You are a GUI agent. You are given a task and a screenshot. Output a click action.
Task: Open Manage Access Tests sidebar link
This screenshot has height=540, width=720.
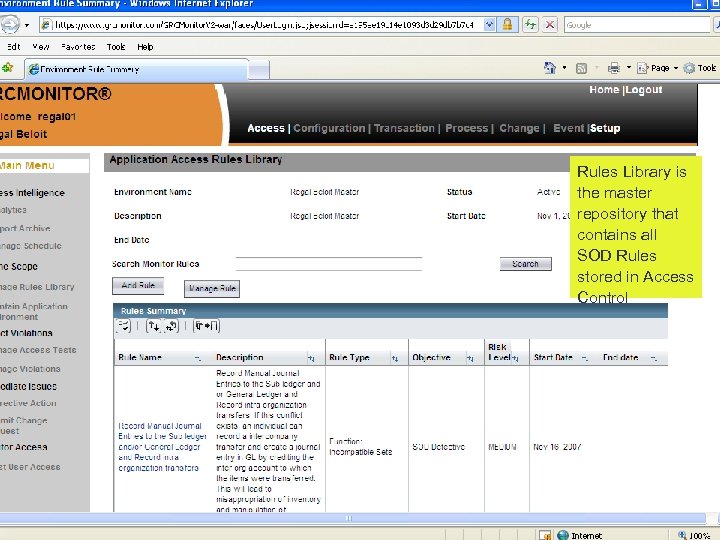pyautogui.click(x=38, y=350)
